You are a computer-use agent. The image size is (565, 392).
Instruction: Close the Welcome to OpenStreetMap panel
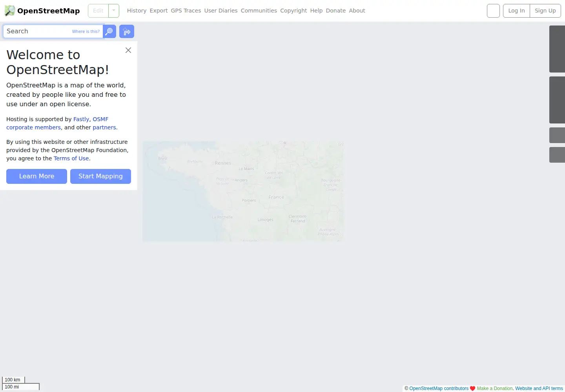pyautogui.click(x=128, y=50)
